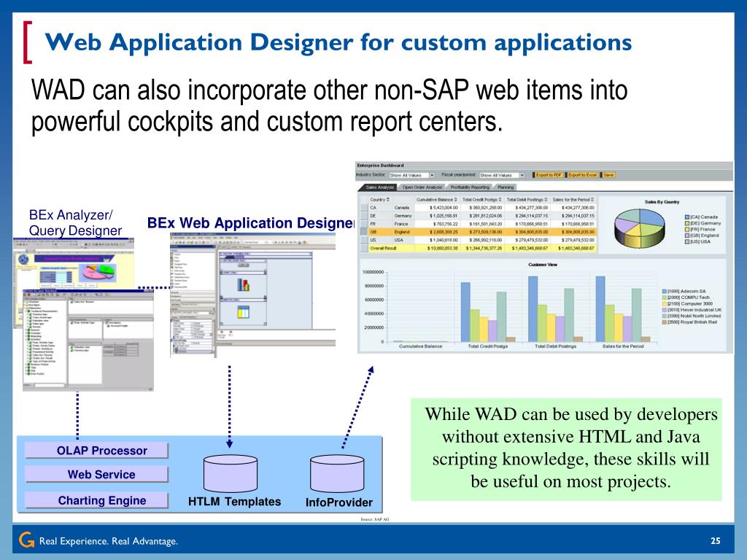Click the [FR] France legend swatch
The width and height of the screenshot is (747, 560).
[x=687, y=230]
